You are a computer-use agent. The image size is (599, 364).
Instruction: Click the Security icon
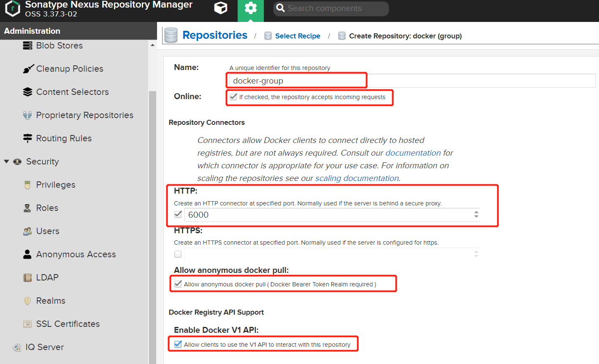17,162
